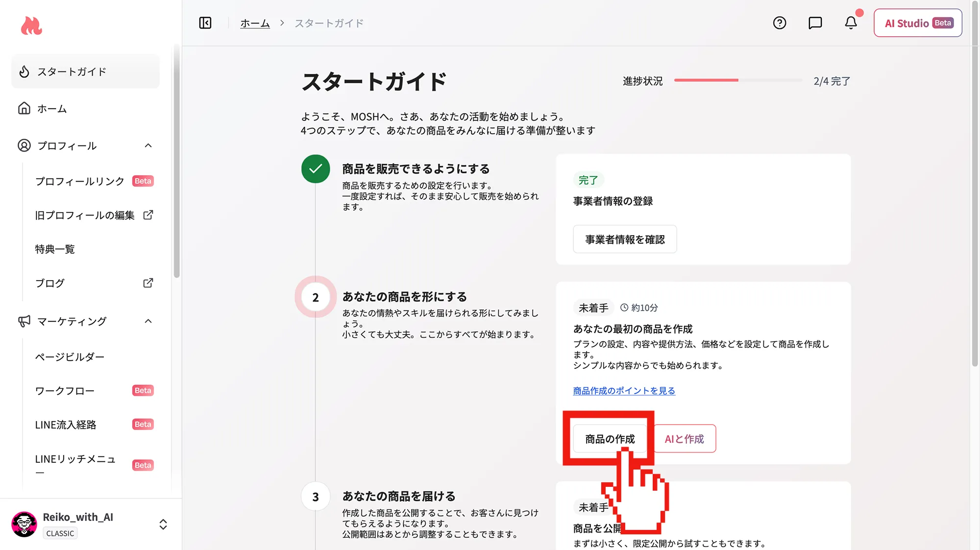Screen dimensions: 980x550
Task: Click the heading あなたの商品を形にする
Action: tap(405, 297)
